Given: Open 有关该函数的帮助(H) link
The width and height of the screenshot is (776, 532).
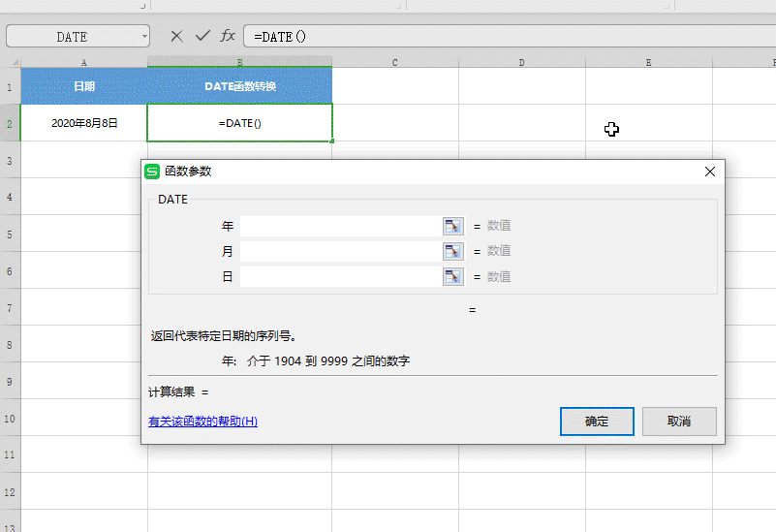Looking at the screenshot, I should (202, 422).
